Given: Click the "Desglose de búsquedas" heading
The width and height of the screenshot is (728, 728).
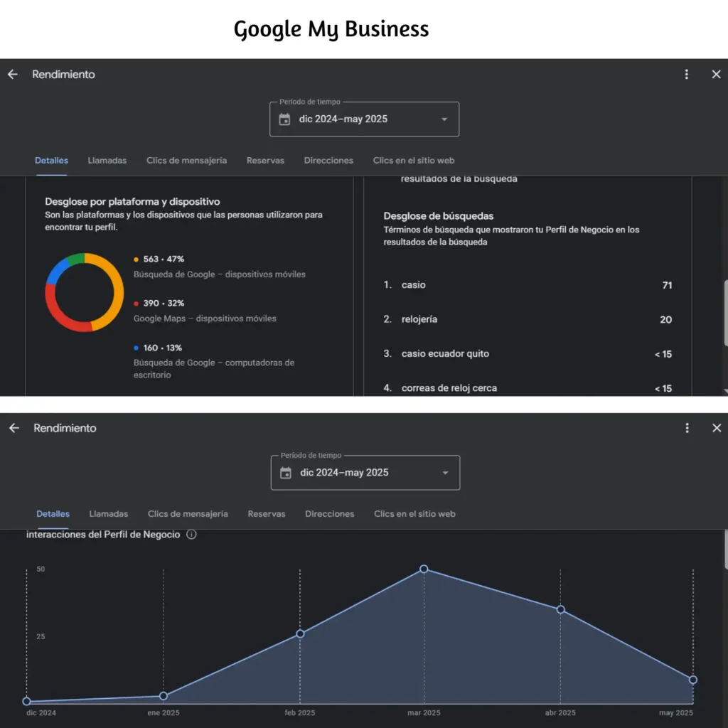Looking at the screenshot, I should [x=438, y=216].
